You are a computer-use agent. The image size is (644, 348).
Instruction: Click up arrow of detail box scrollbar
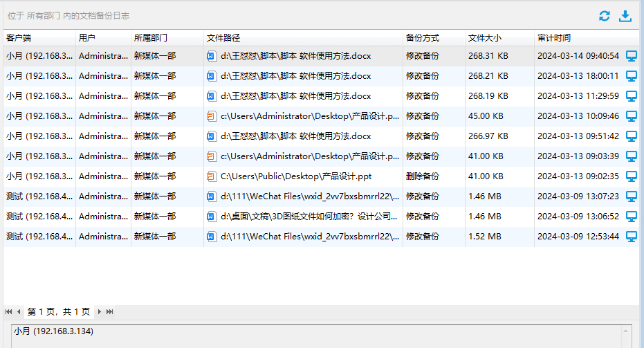click(625, 331)
